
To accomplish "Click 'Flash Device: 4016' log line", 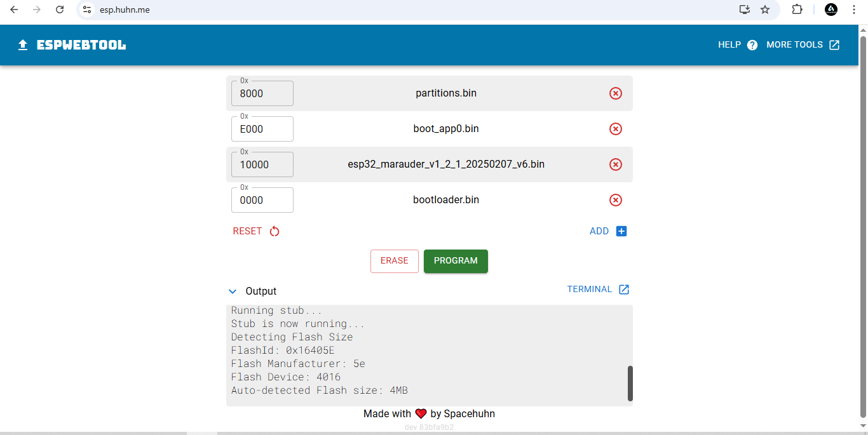I will [x=286, y=377].
